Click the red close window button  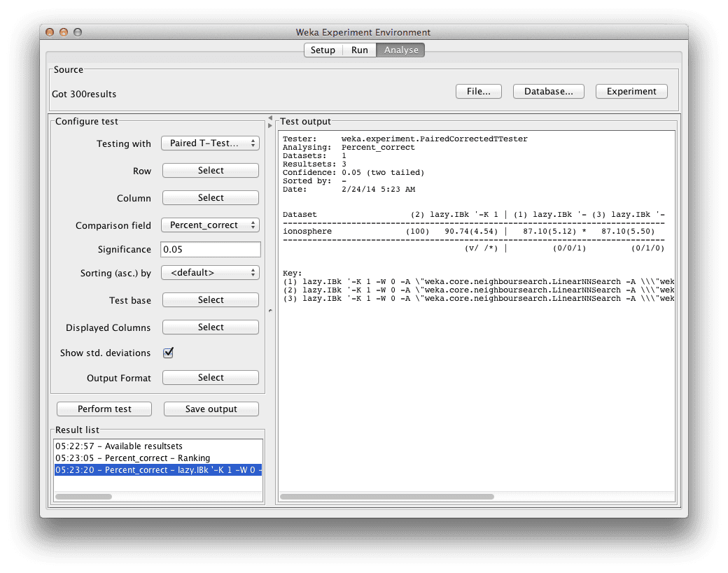50,32
